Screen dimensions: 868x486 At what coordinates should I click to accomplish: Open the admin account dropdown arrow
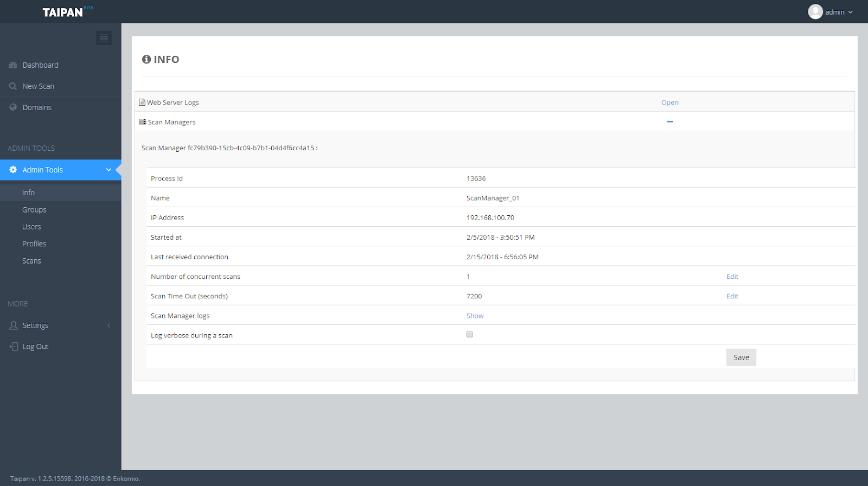coord(851,12)
